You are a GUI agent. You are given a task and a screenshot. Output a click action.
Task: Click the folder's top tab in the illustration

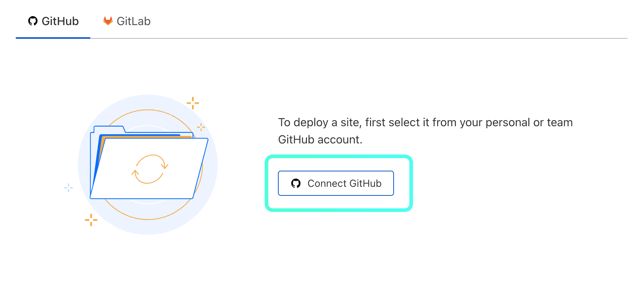[109, 129]
